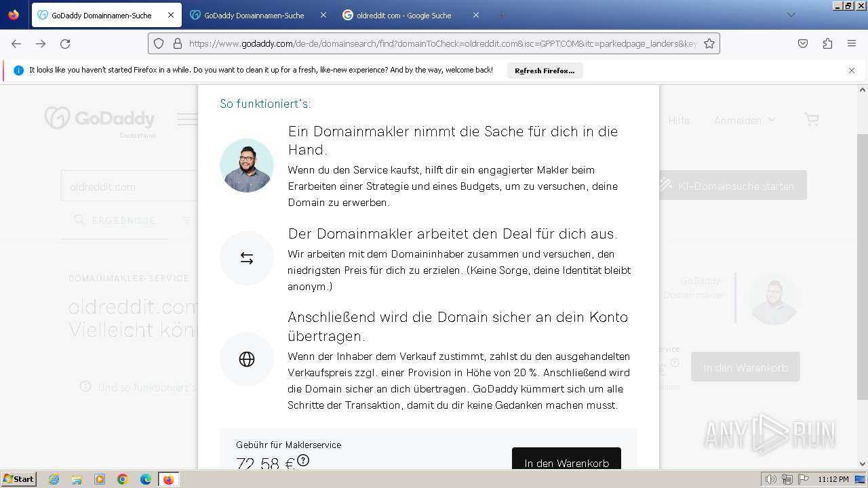Open a new browser tab
868x488 pixels.
502,15
